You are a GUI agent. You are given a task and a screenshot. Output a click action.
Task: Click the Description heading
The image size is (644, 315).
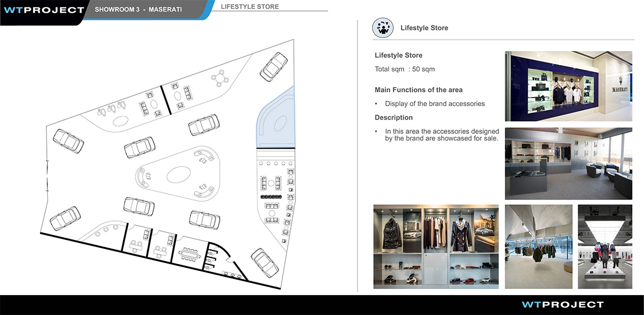(x=394, y=118)
